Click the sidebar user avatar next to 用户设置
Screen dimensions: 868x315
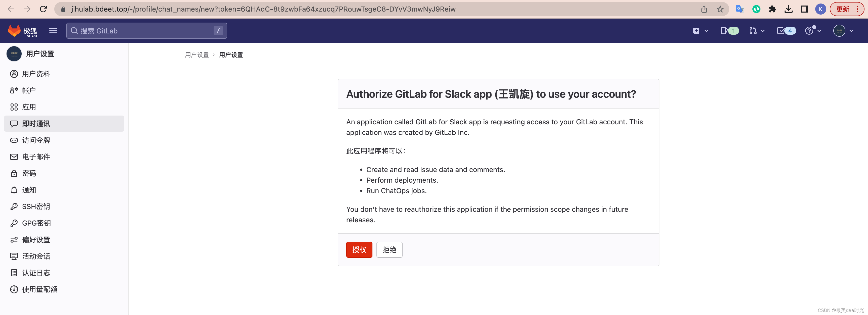14,54
